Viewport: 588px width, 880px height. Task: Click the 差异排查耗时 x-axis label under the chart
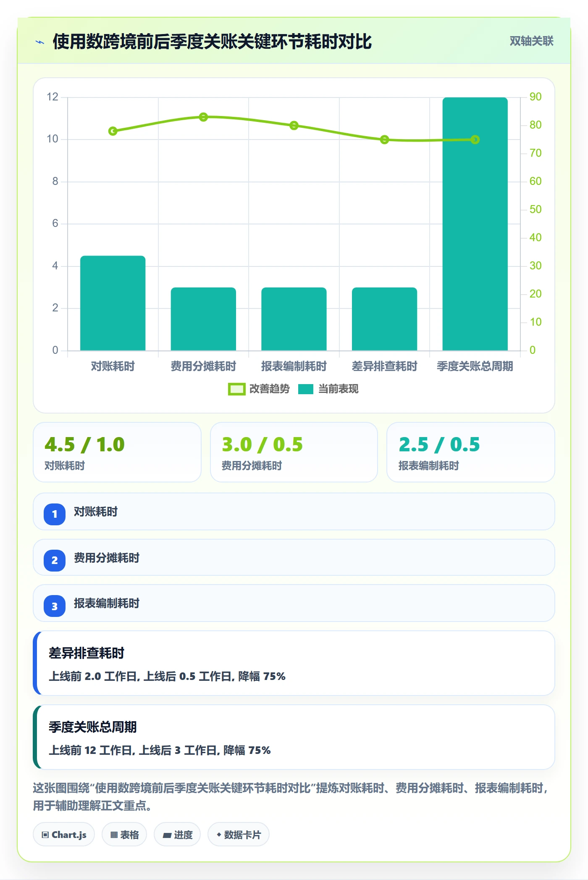point(384,366)
